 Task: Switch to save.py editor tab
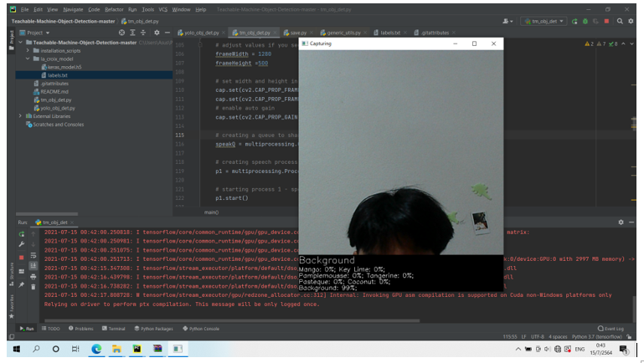(298, 33)
